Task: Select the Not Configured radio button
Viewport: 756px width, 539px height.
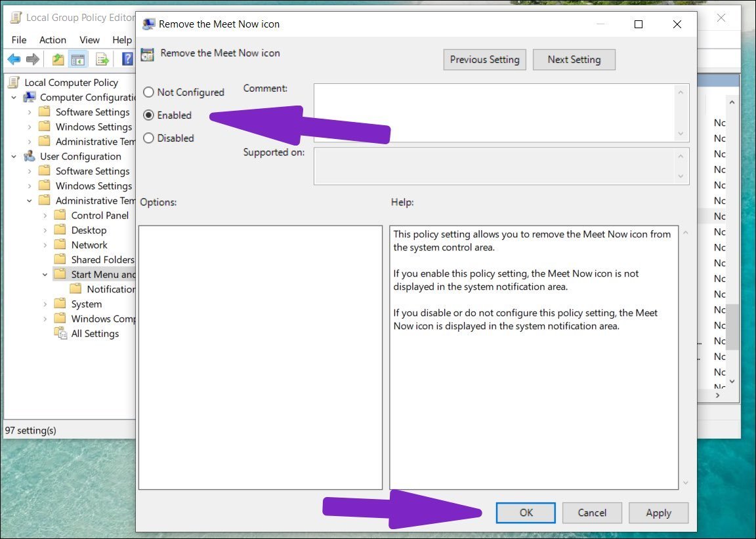Action: coord(148,92)
